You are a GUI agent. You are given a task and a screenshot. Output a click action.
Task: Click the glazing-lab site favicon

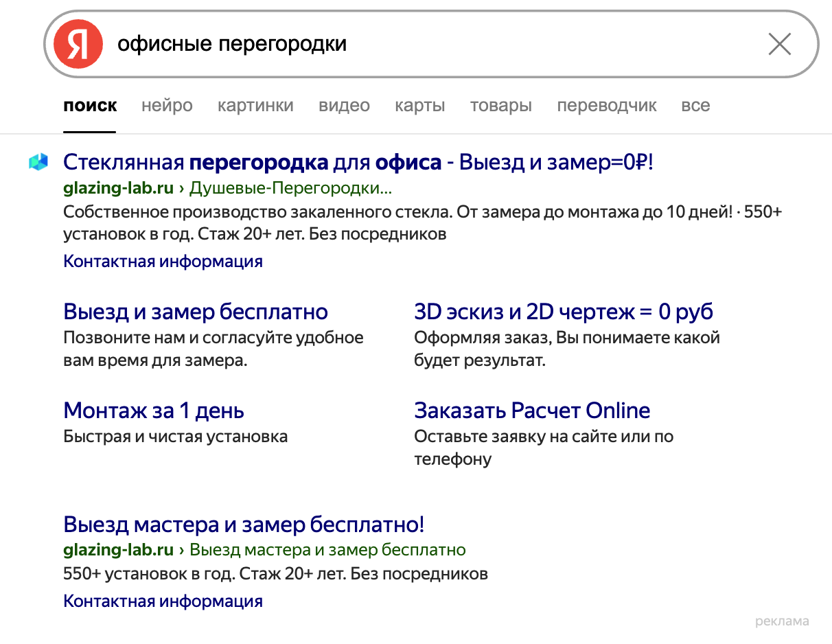tap(38, 162)
